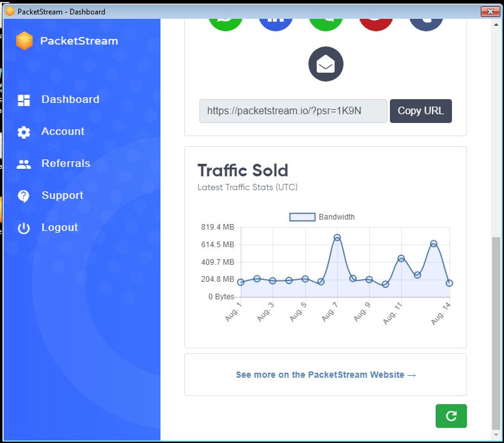Click the Dashboard grid icon
The height and width of the screenshot is (443, 504).
point(24,100)
